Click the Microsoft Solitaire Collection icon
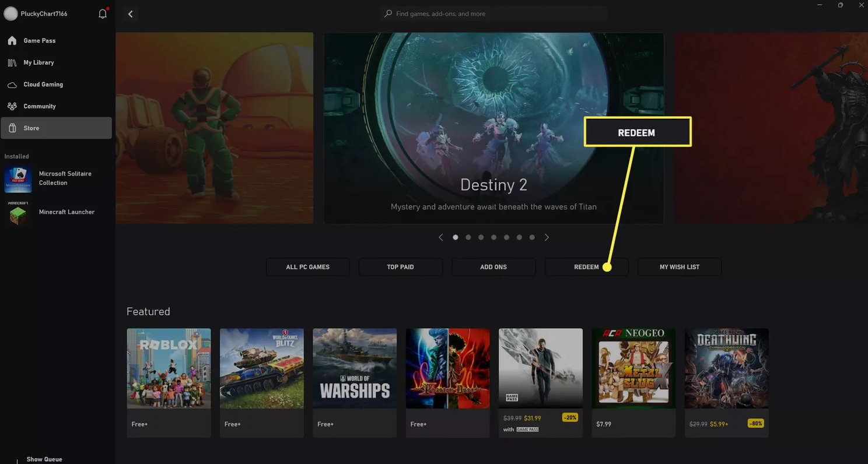The image size is (868, 464). tap(18, 178)
